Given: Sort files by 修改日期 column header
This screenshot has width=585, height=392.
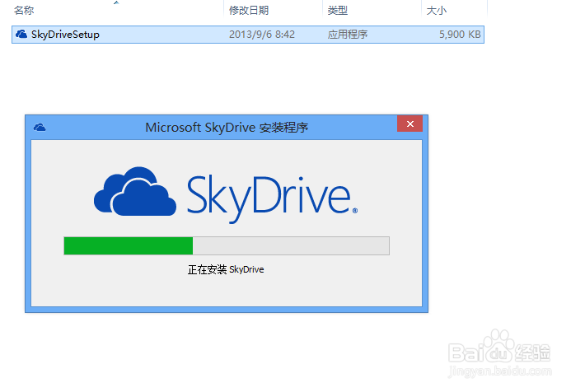Looking at the screenshot, I should coord(249,11).
